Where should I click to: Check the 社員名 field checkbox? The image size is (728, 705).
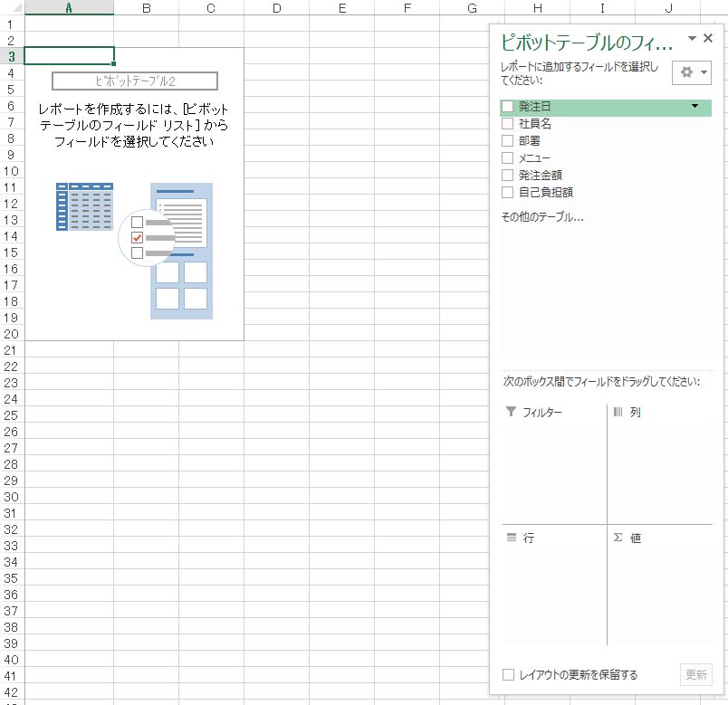[507, 124]
